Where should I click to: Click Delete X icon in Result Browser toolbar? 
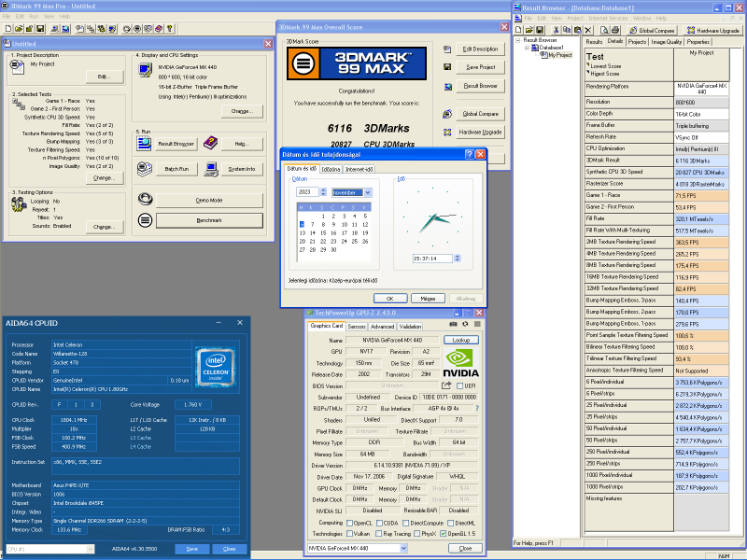[588, 30]
